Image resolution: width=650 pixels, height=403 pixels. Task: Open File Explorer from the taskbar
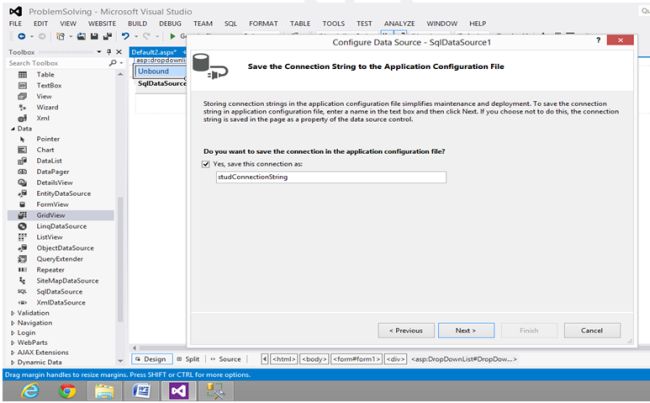(x=104, y=391)
